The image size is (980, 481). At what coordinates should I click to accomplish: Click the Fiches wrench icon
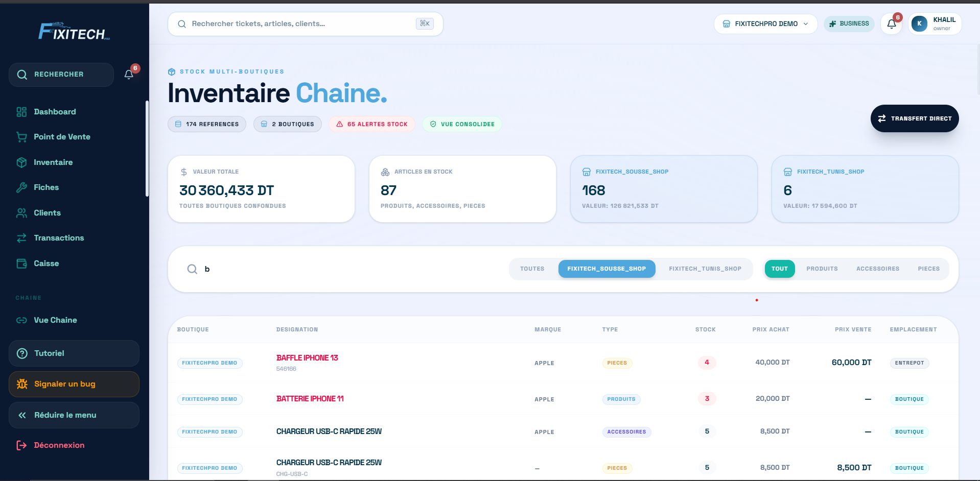click(x=21, y=187)
